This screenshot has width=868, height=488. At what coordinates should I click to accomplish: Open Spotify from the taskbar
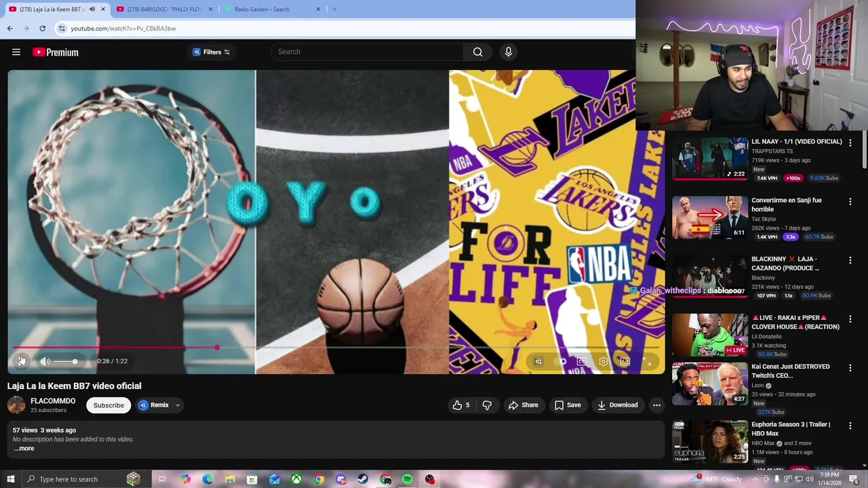(408, 479)
